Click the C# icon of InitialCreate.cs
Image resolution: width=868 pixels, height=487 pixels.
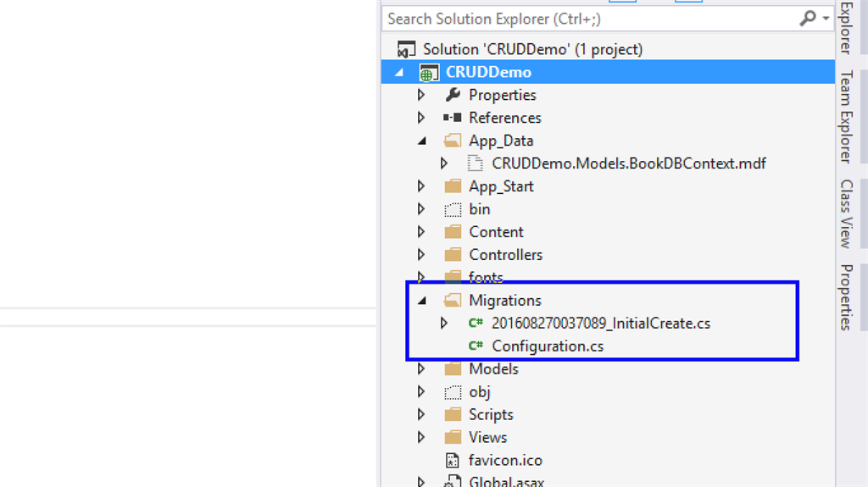point(476,323)
